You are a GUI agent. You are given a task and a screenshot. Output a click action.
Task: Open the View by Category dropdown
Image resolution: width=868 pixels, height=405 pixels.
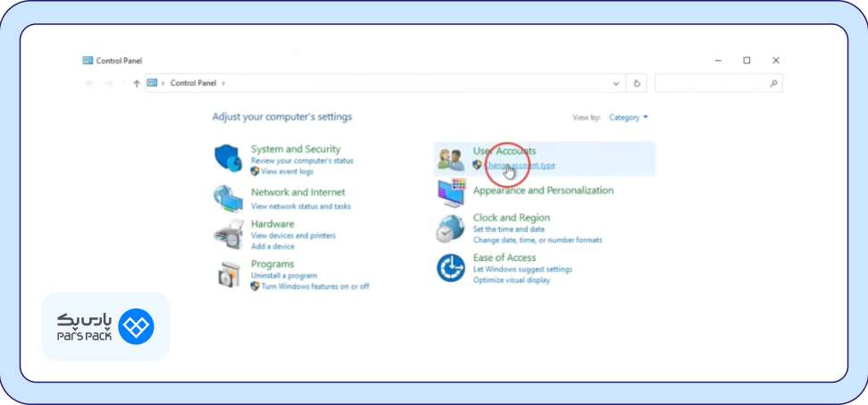pyautogui.click(x=629, y=117)
